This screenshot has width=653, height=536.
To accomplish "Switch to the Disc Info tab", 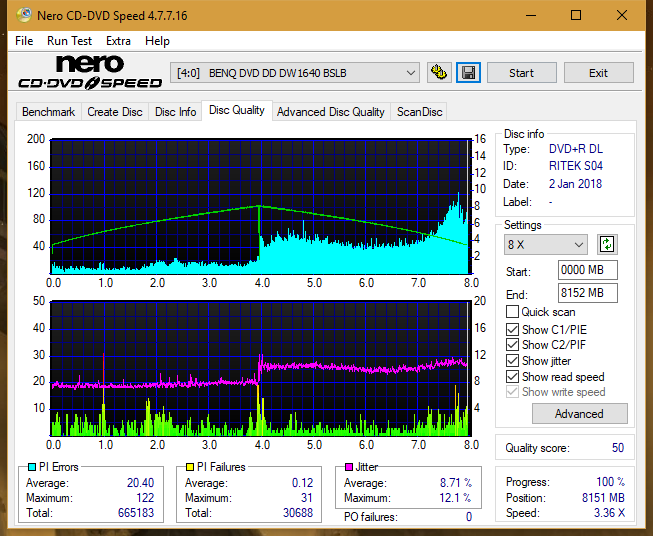I will point(175,112).
